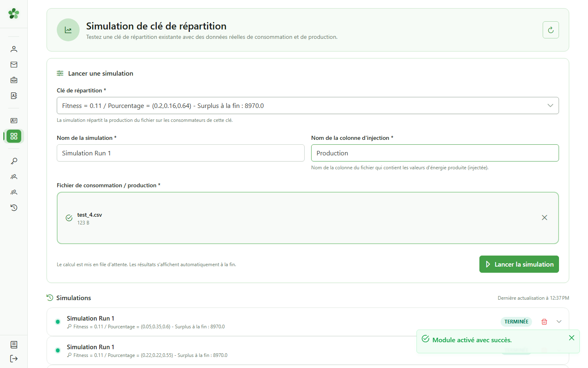Click the second Simulation Run 1 title
This screenshot has width=588, height=368.
(91, 347)
